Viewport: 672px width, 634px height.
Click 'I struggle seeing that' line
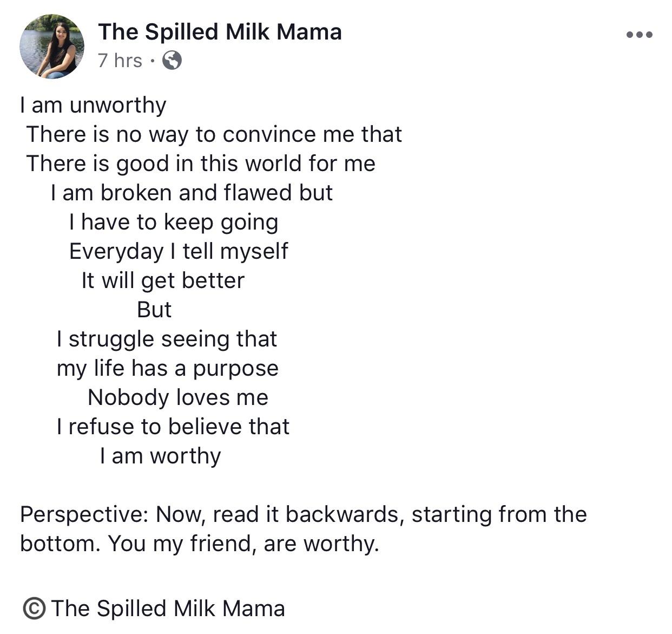click(167, 339)
